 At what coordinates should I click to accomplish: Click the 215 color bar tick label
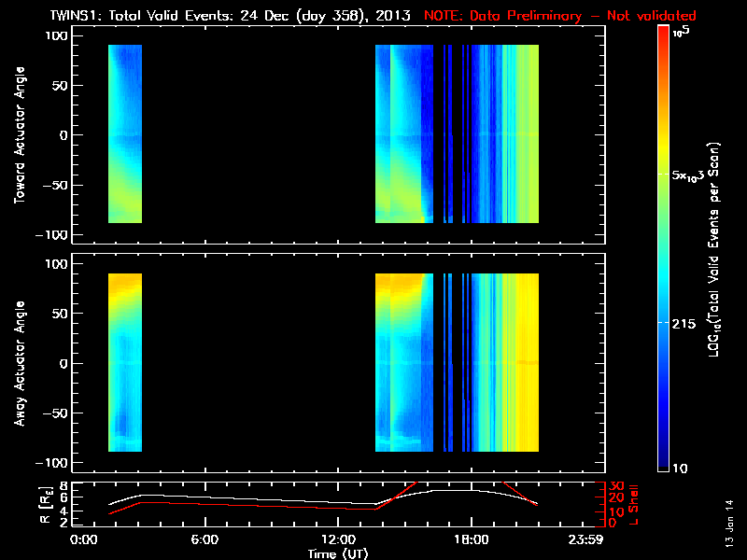point(689,321)
